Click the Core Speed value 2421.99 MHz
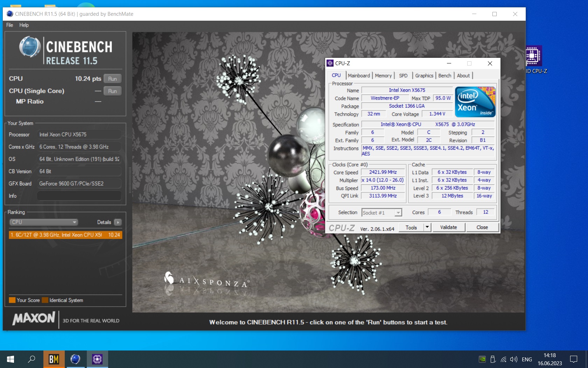Screen dimensions: 588x368 383,172
